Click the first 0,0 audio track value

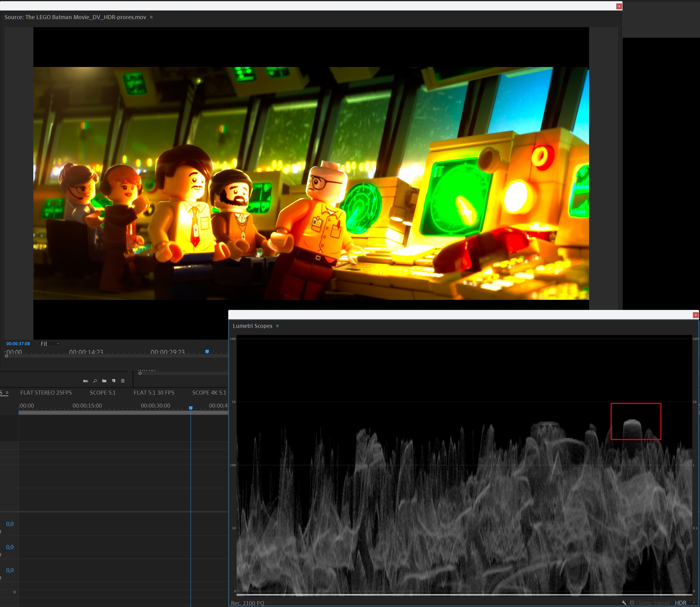[10, 524]
